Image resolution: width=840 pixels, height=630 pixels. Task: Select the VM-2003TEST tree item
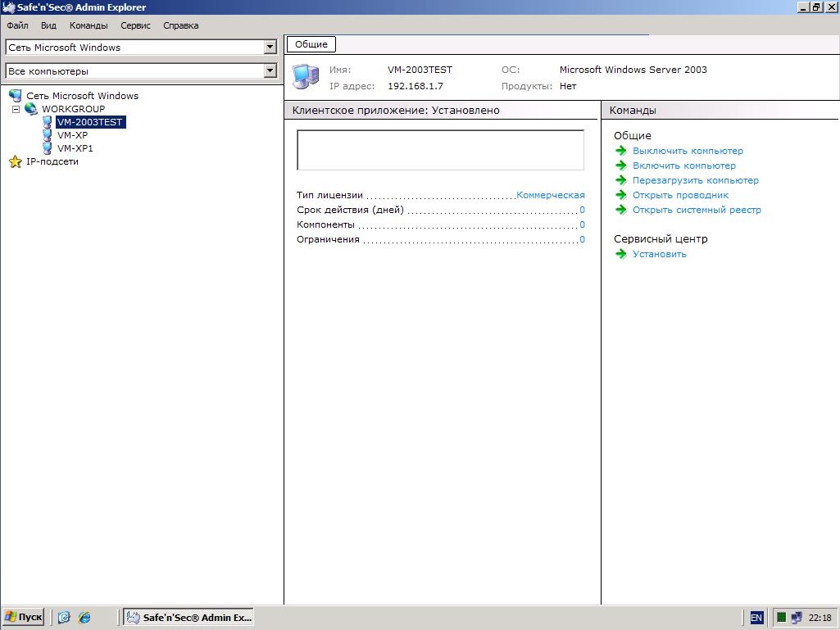click(90, 122)
